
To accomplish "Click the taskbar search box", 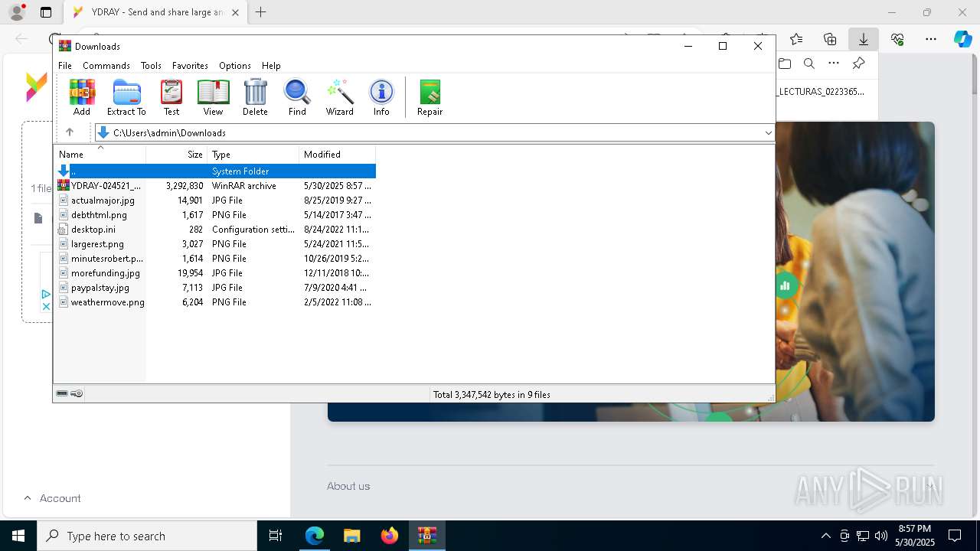I will pyautogui.click(x=147, y=536).
